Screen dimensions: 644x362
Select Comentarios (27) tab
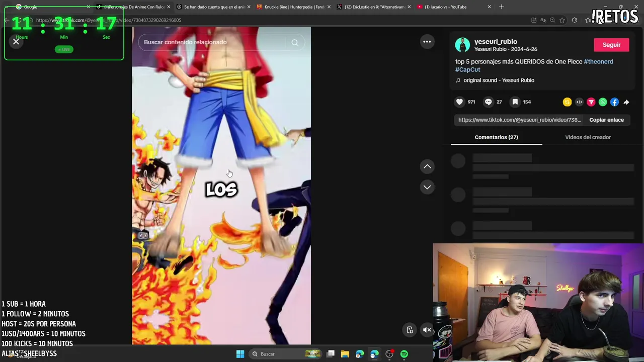(x=496, y=137)
